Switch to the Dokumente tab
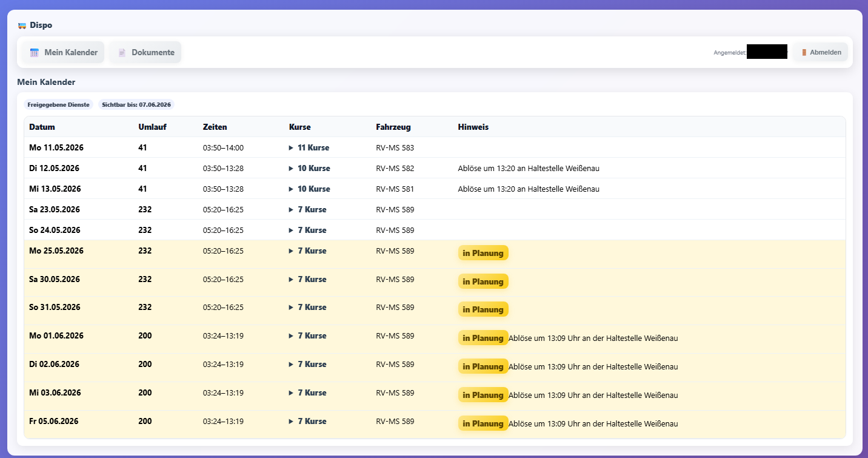The image size is (868, 458). [145, 52]
